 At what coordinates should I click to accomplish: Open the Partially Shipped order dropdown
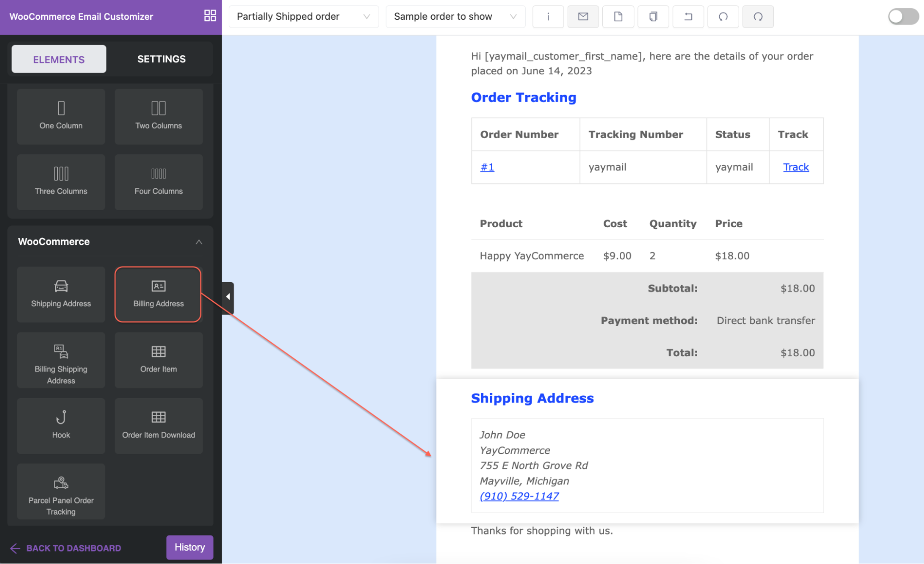point(304,17)
